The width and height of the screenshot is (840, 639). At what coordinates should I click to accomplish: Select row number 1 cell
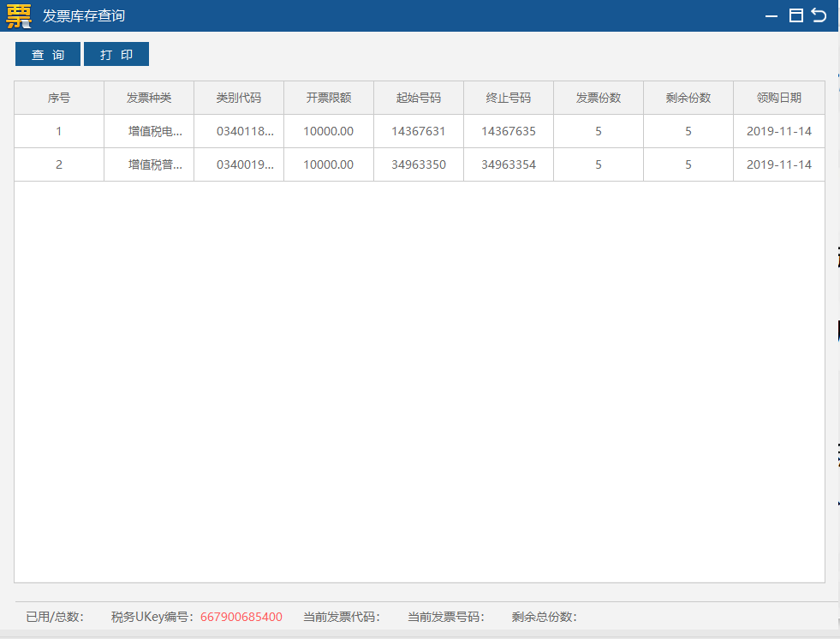pos(59,131)
